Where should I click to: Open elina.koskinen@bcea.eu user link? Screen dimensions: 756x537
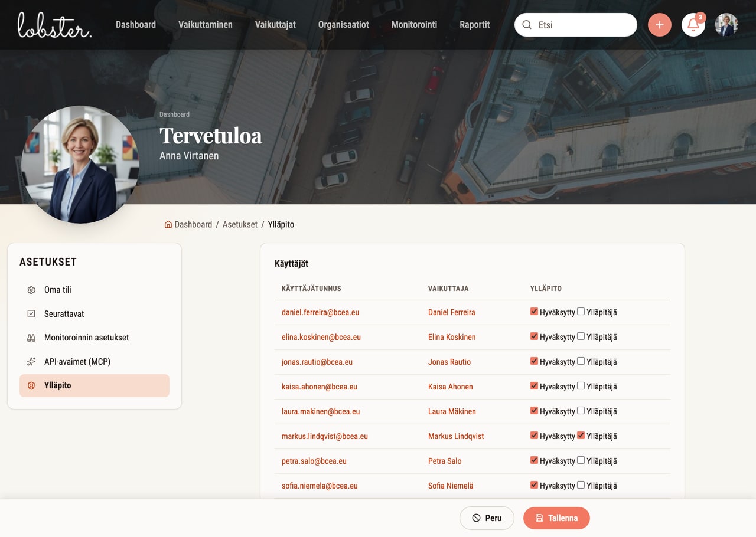(321, 337)
